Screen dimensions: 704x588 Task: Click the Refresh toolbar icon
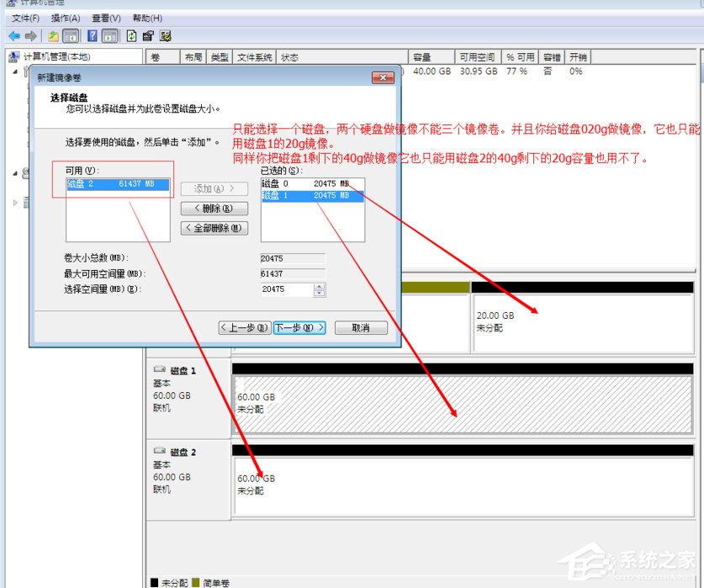tap(132, 35)
